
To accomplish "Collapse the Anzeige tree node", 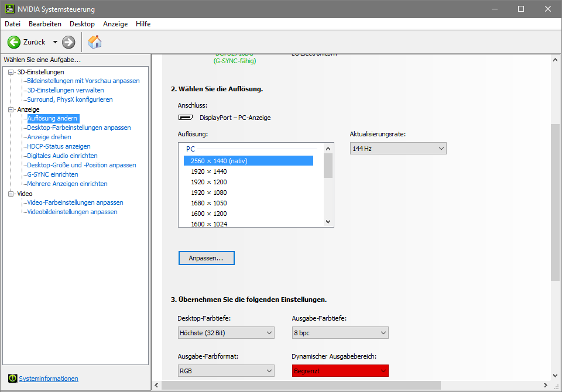I will (x=11, y=109).
